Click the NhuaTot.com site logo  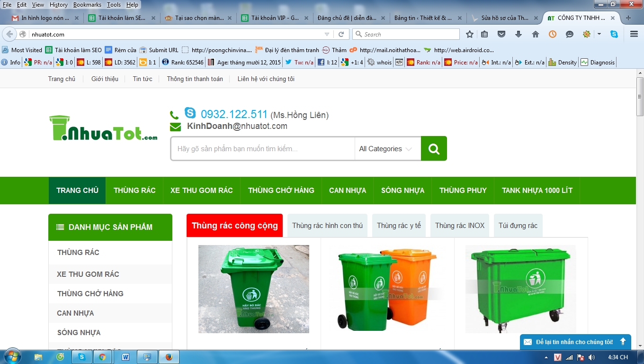coord(103,128)
